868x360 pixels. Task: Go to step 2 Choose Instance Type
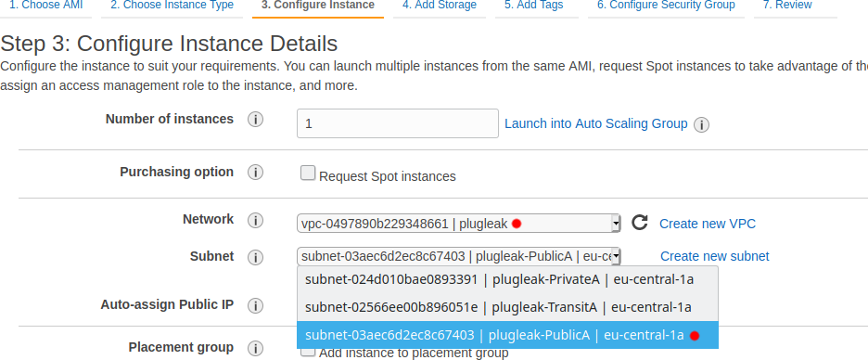(172, 5)
